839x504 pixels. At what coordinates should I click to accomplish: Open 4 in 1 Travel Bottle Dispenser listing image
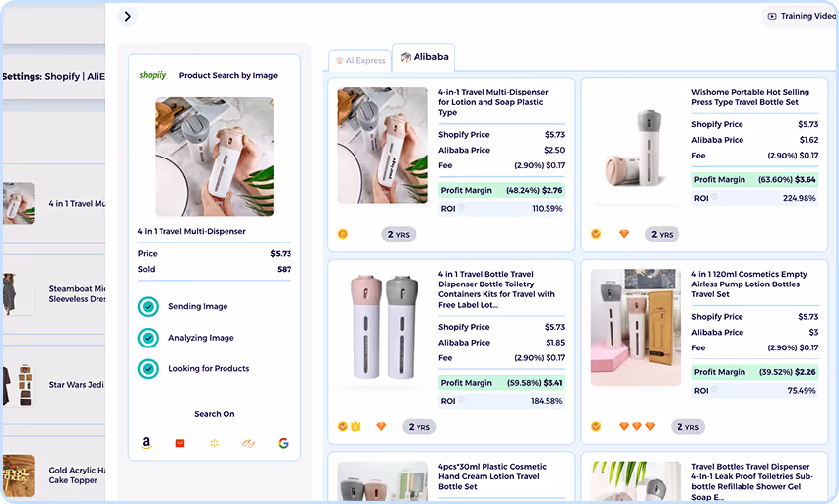[x=383, y=327]
